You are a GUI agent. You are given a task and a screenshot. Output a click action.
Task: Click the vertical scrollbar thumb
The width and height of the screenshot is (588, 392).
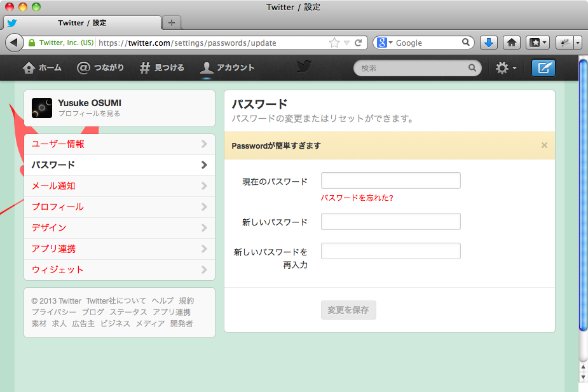(583, 195)
